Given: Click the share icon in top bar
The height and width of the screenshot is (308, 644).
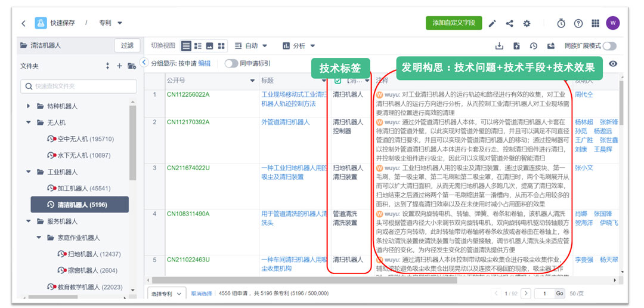Looking at the screenshot, I should [x=509, y=23].
